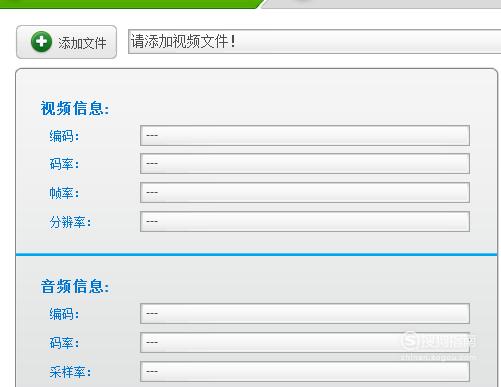The height and width of the screenshot is (387, 501).
Task: Click the 请添加视频文件 path field
Action: coord(314,41)
